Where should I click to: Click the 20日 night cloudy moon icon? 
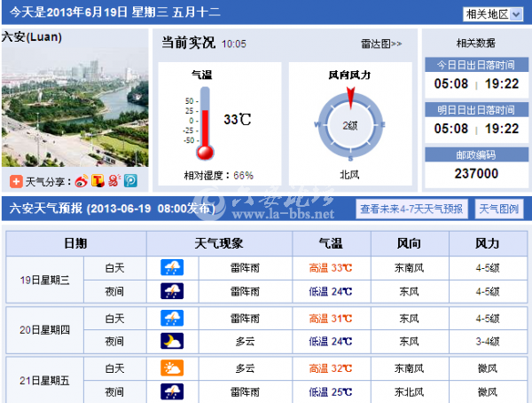click(172, 341)
